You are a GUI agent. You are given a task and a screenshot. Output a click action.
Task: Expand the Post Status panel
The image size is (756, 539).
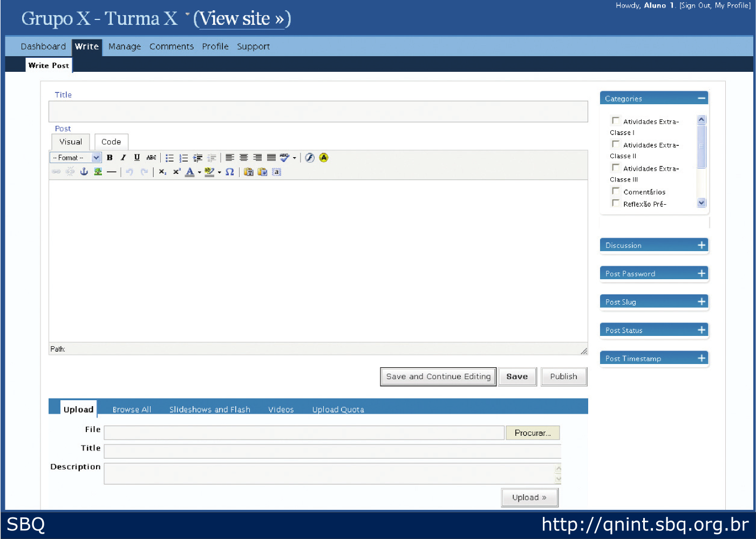click(701, 329)
